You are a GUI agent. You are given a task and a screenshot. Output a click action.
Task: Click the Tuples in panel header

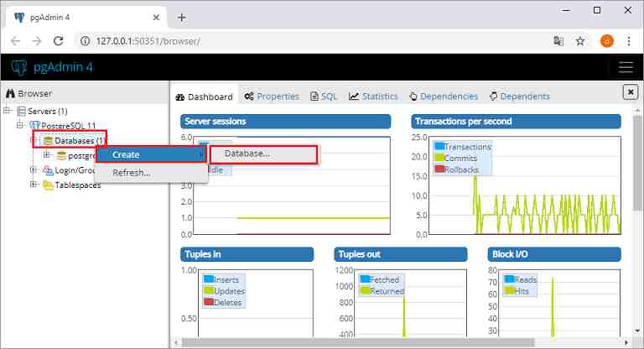pos(247,254)
